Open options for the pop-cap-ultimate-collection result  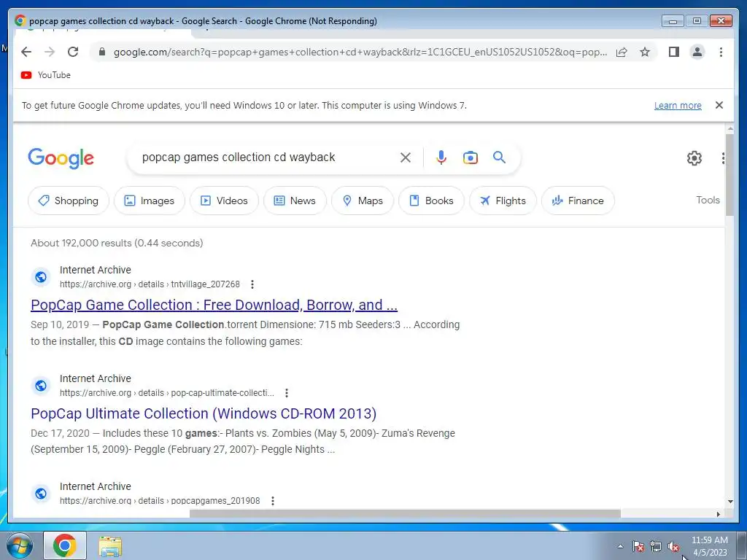pyautogui.click(x=286, y=393)
